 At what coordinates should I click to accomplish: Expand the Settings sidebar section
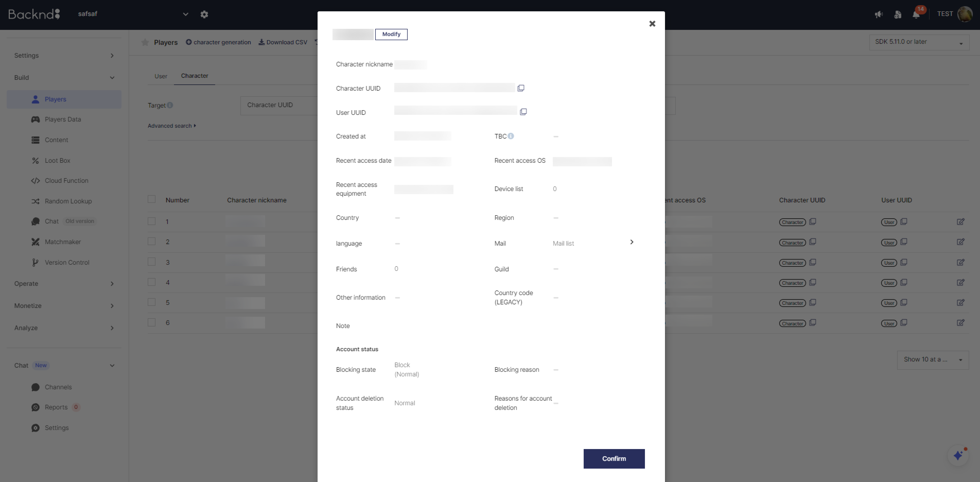64,56
